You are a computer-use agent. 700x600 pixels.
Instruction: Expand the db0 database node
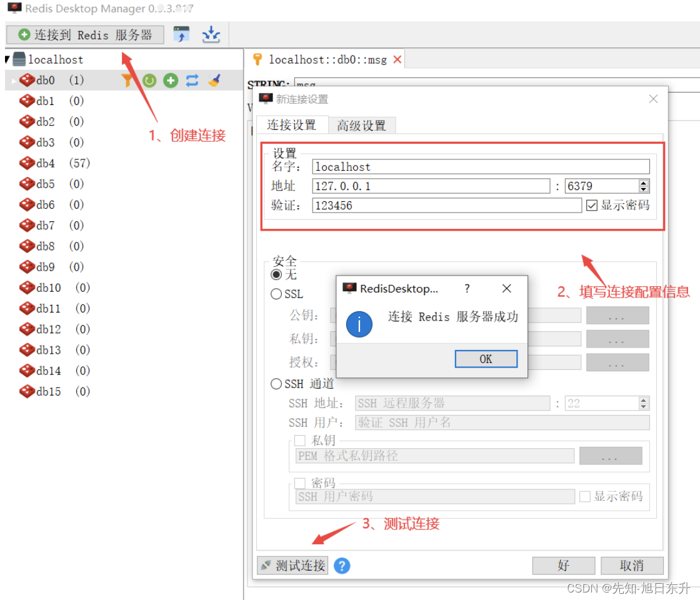14,81
